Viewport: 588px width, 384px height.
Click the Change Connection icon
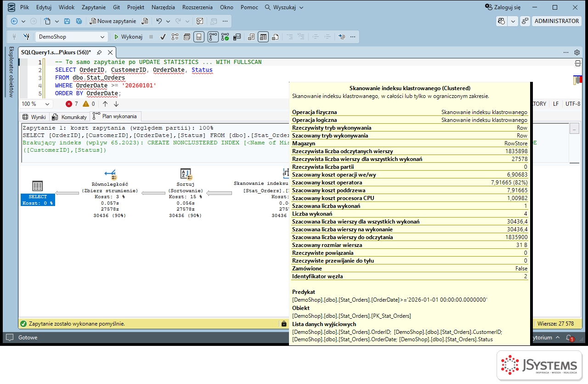pos(27,37)
